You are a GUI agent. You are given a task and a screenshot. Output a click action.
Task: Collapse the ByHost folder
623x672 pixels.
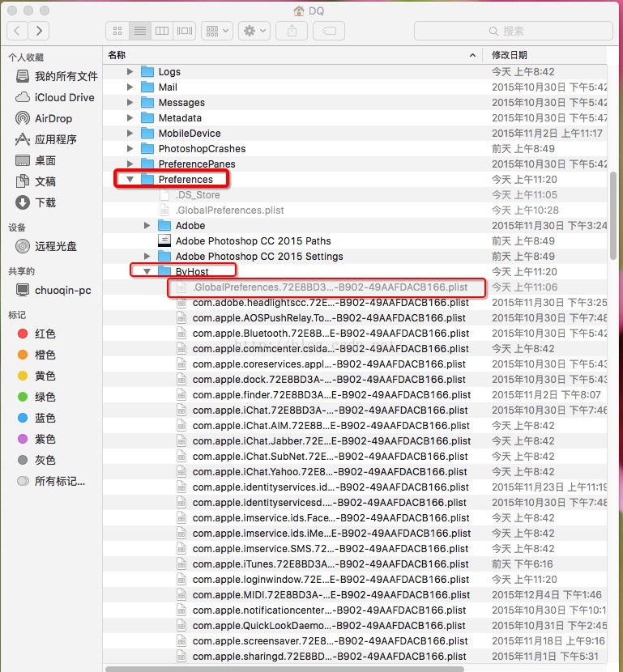pos(147,272)
